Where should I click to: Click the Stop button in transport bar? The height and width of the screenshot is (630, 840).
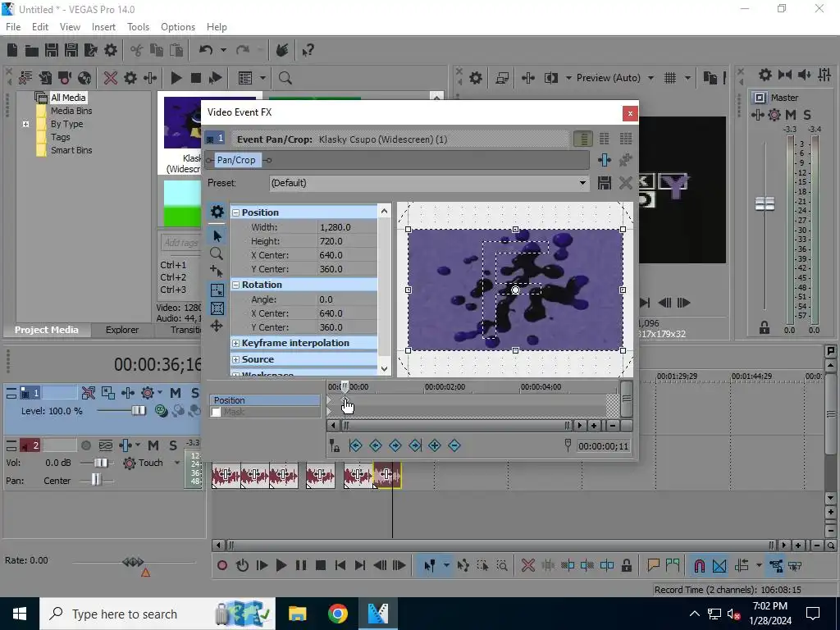point(321,565)
